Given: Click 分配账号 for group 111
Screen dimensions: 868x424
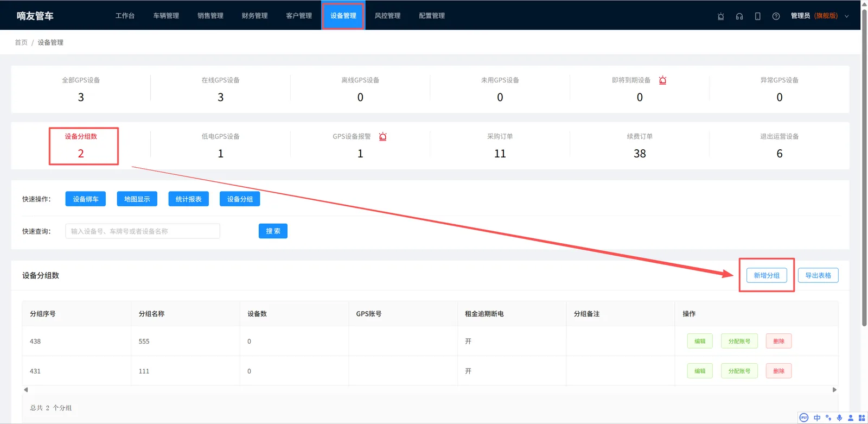Looking at the screenshot, I should coord(739,371).
